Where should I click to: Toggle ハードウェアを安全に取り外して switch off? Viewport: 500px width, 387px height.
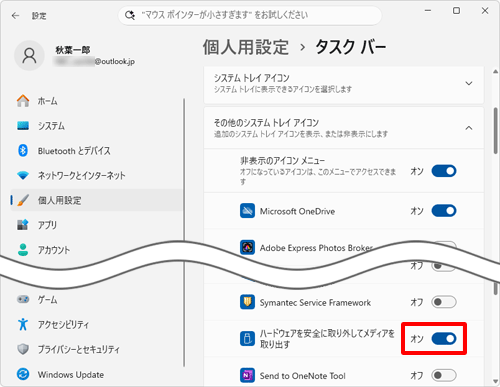[444, 339]
